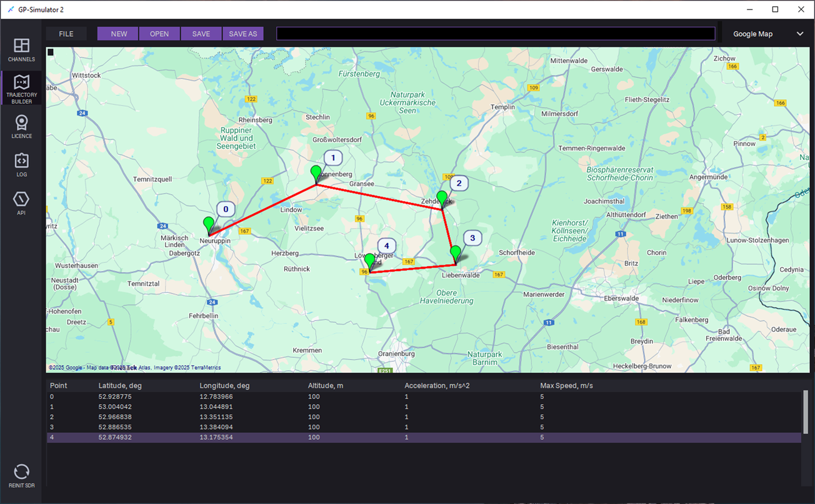The height and width of the screenshot is (504, 815).
Task: Click the Angermünde label on map
Action: (x=708, y=177)
